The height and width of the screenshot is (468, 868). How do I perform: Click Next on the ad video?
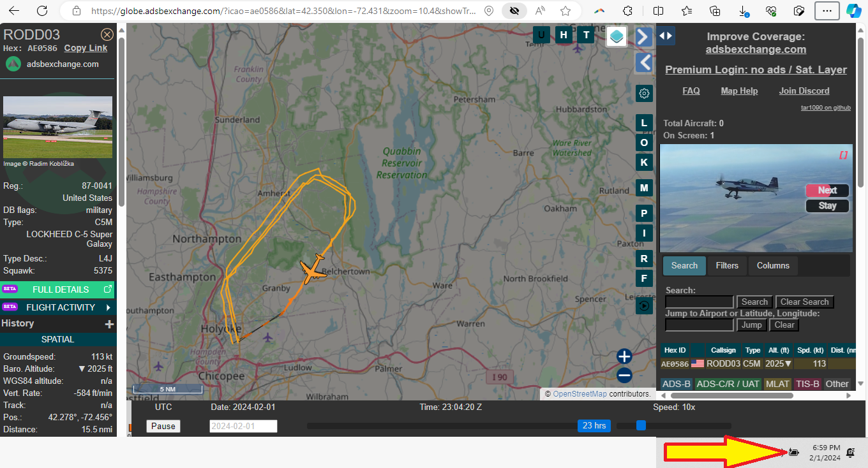point(827,190)
